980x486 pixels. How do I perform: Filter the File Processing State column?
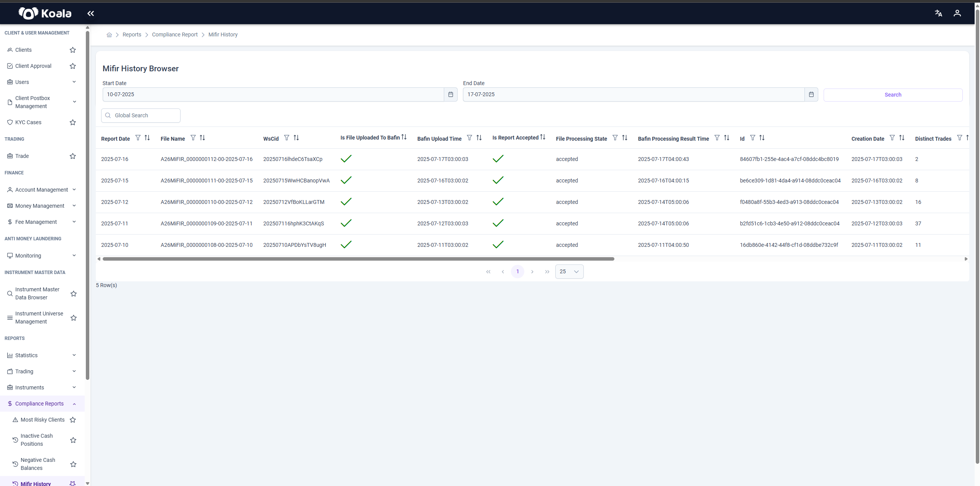[615, 138]
